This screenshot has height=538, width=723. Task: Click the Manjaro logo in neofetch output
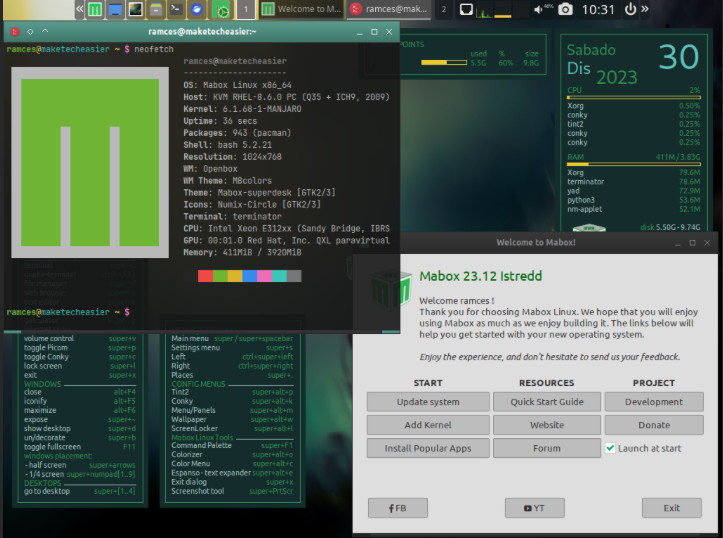(90, 162)
